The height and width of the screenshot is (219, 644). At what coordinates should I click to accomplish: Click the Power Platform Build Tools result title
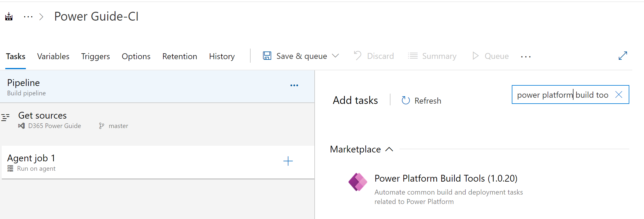[446, 178]
